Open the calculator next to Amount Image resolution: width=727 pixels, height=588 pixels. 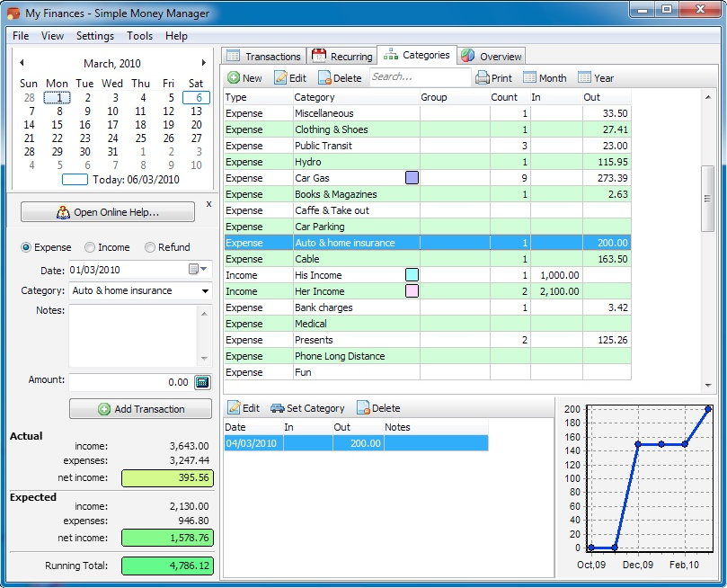click(202, 382)
